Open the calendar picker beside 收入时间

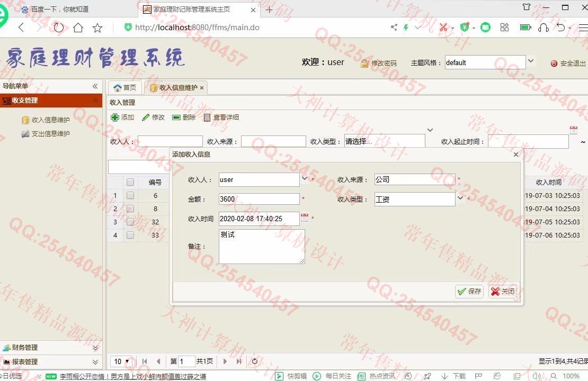(x=305, y=217)
